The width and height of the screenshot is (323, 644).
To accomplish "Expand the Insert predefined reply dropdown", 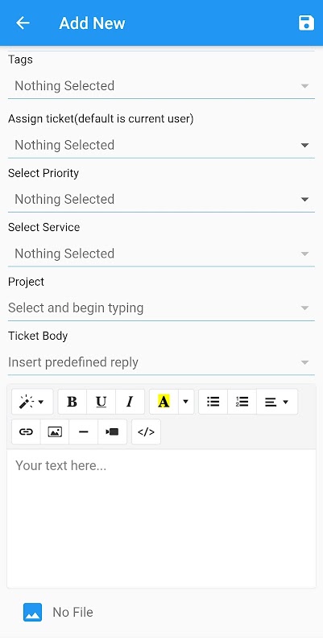I will point(161,362).
